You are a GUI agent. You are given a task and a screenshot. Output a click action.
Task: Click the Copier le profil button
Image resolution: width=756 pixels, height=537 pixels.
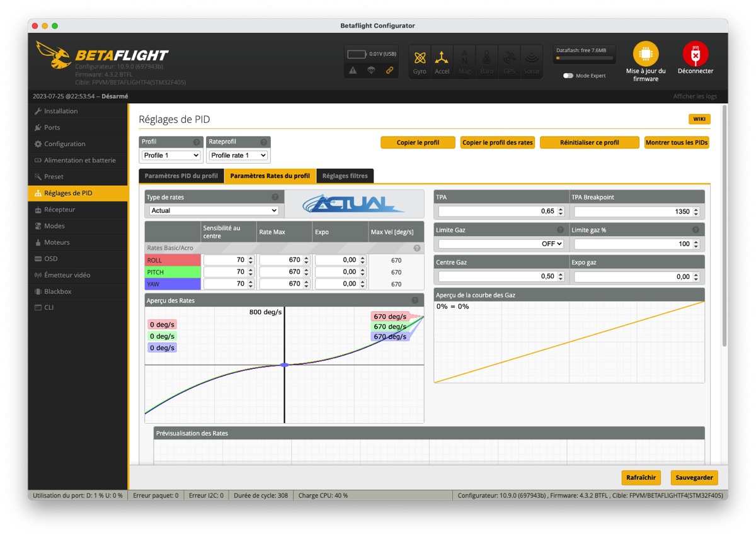click(x=418, y=143)
